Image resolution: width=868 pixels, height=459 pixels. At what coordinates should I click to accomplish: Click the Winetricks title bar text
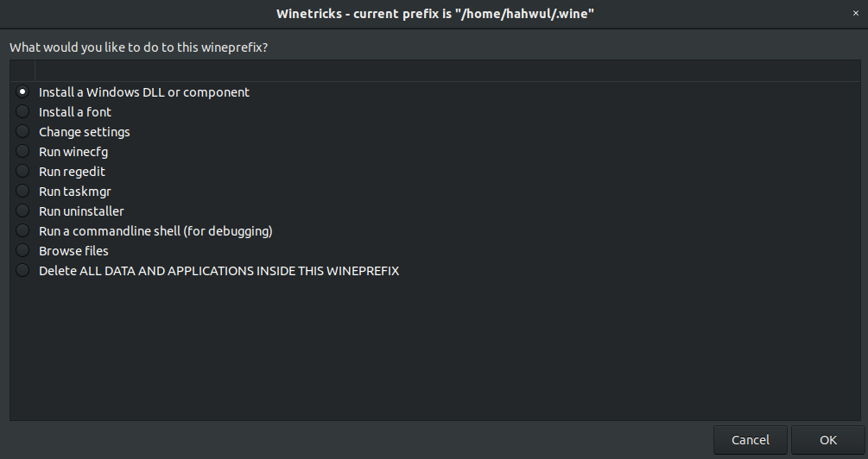tap(434, 13)
